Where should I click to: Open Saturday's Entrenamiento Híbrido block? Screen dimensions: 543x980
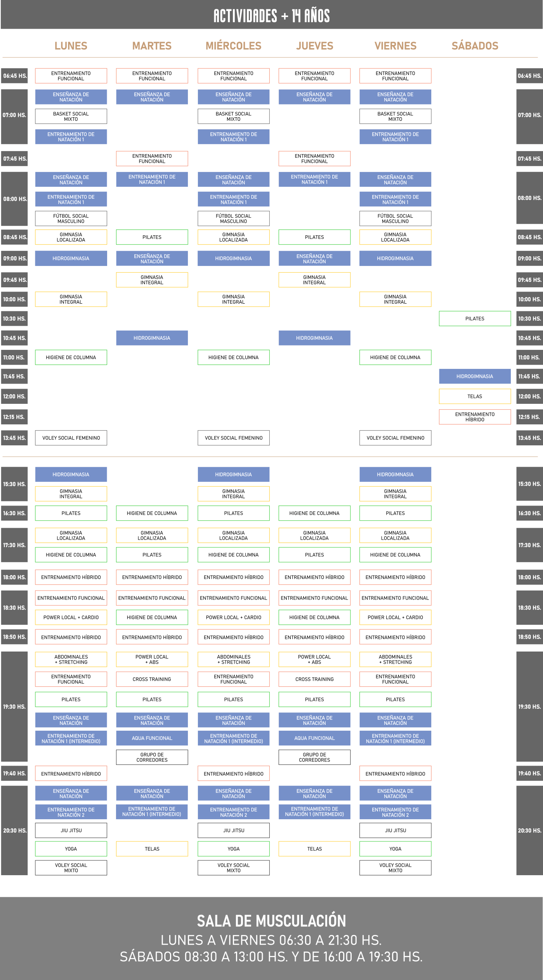(475, 417)
